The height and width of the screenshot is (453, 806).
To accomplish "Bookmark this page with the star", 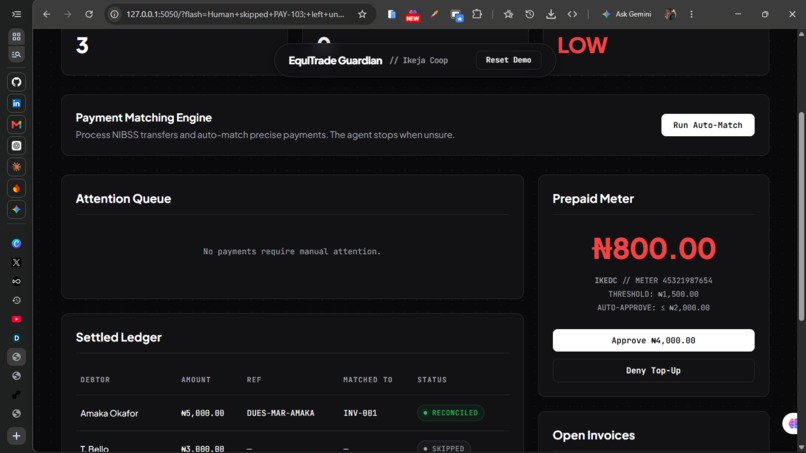I will tap(362, 14).
